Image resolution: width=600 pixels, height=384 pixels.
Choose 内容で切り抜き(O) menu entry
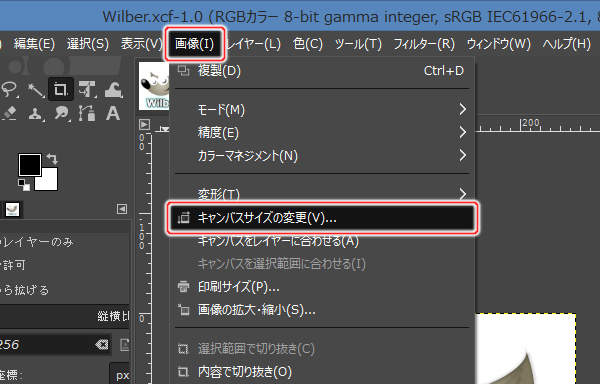[321, 371]
